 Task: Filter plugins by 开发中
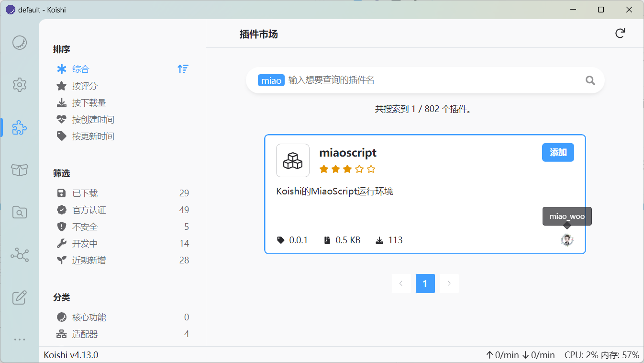point(122,243)
